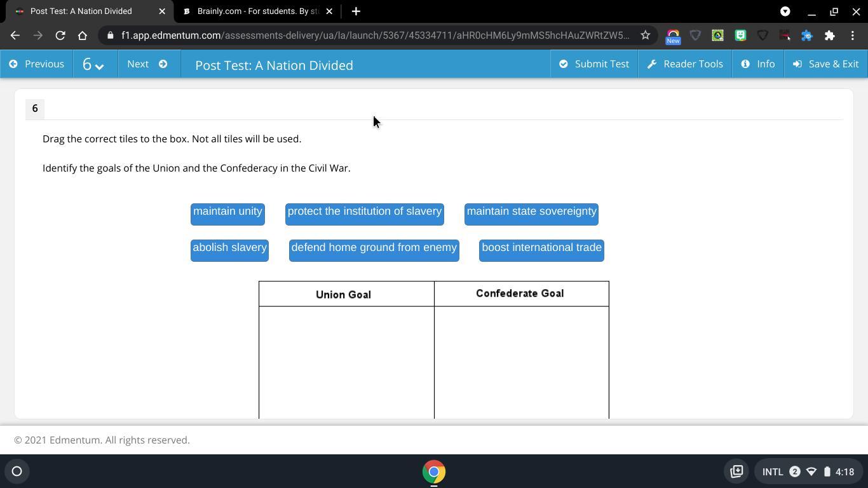Click the '© 2021 Edmentum' copyright text
Screen dimensions: 868x488
click(x=102, y=440)
